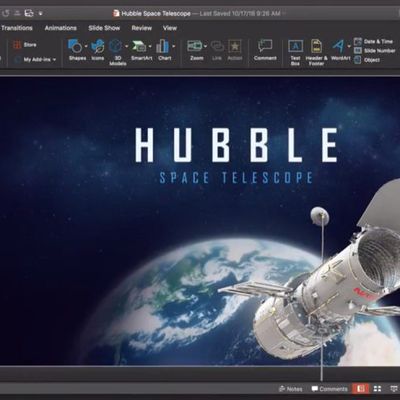The image size is (400, 400).
Task: Expand the WordArt dropdown arrow
Action: tap(349, 46)
